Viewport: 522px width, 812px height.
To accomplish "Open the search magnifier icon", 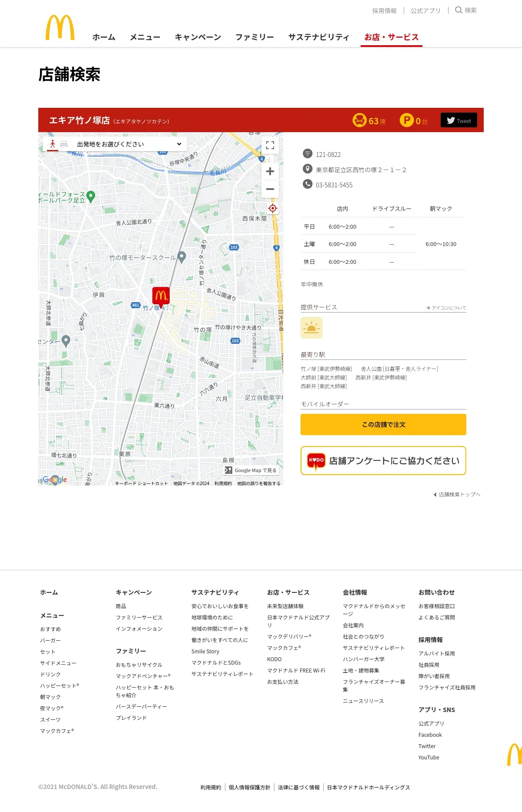I will pos(458,10).
